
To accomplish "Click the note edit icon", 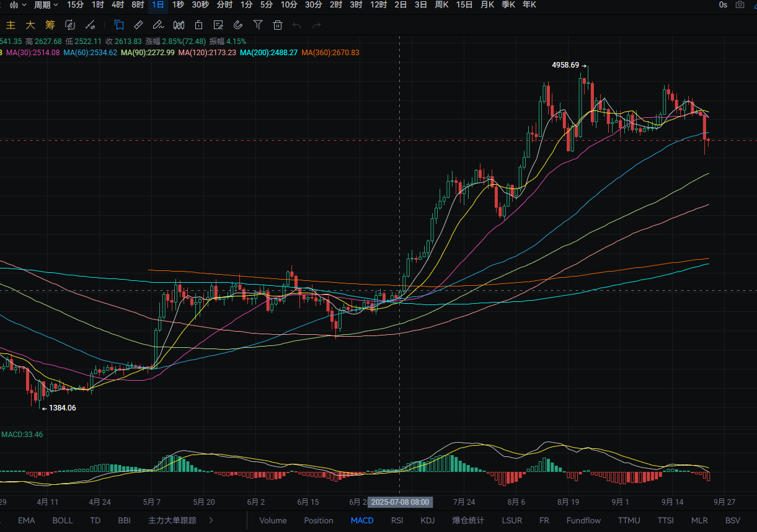I will (x=218, y=25).
